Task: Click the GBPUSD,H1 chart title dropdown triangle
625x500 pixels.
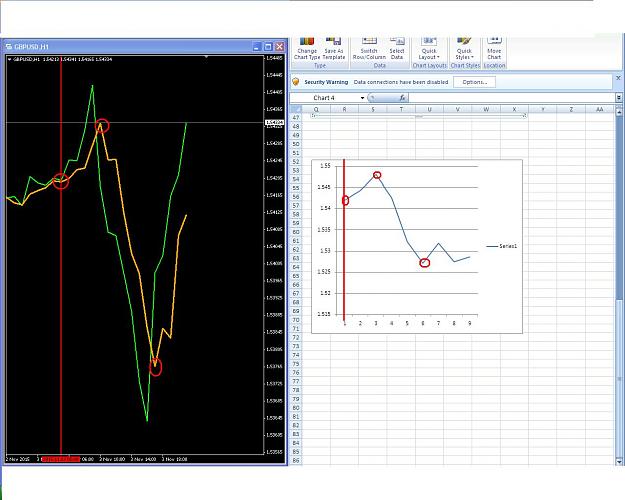Action: [x=10, y=59]
